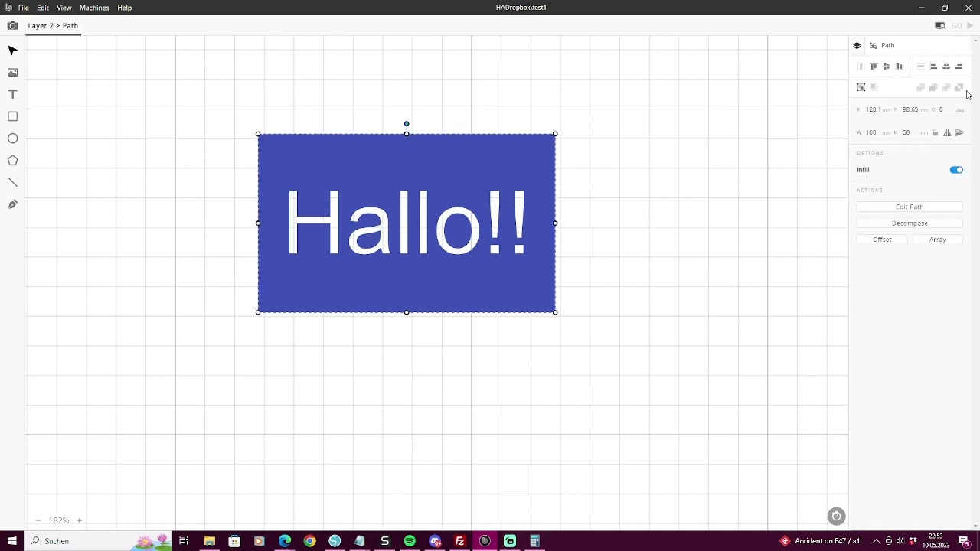Open the layers panel icon
This screenshot has height=551, width=980.
[857, 45]
